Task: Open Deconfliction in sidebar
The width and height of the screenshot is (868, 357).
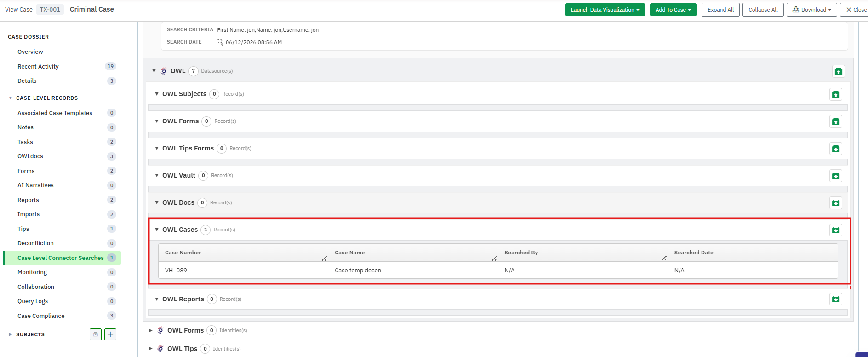Action: 35,243
